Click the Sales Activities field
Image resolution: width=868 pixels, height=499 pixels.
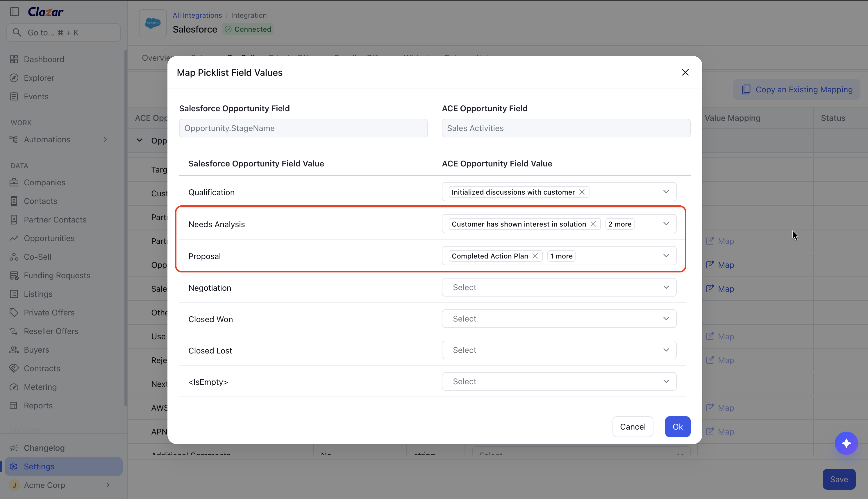[566, 128]
